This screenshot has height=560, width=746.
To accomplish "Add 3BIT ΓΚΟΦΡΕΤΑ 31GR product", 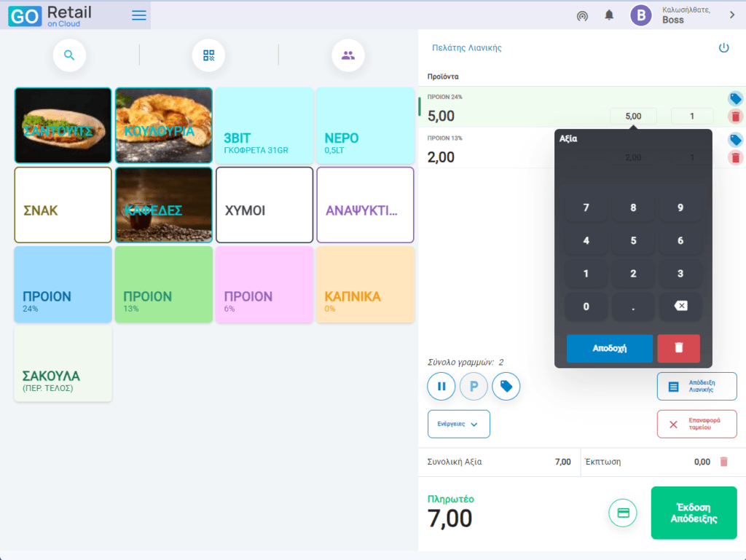I will 264,125.
